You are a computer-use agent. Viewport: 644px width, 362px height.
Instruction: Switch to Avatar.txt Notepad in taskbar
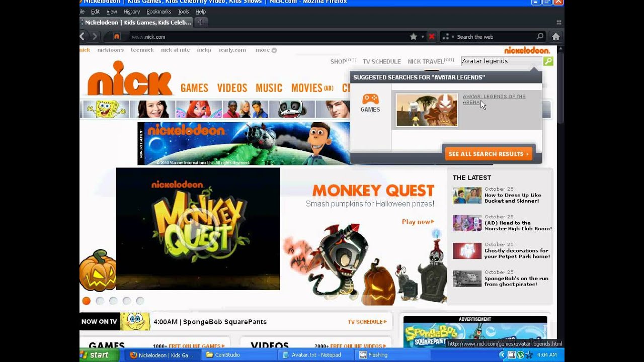click(x=315, y=355)
